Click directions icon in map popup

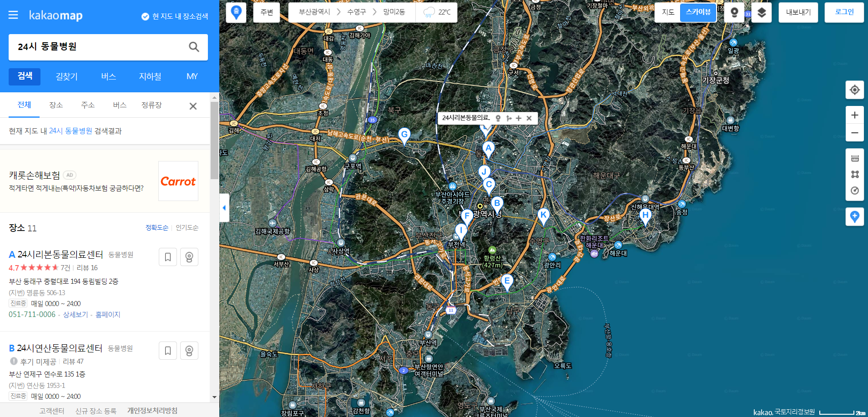(509, 118)
